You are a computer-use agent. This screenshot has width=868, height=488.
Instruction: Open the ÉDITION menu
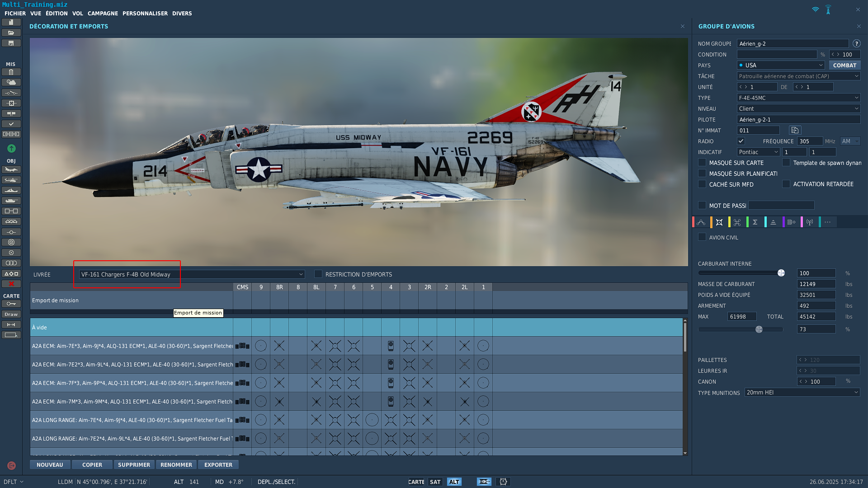[57, 14]
